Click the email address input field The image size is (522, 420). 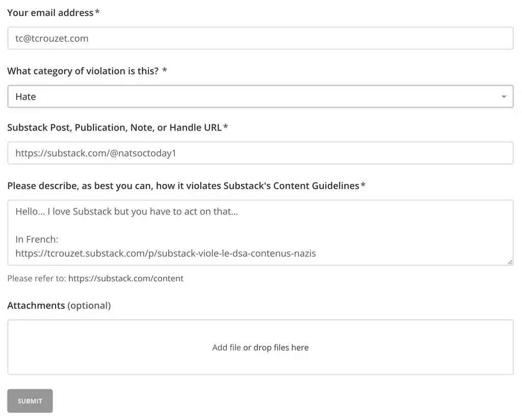point(260,38)
